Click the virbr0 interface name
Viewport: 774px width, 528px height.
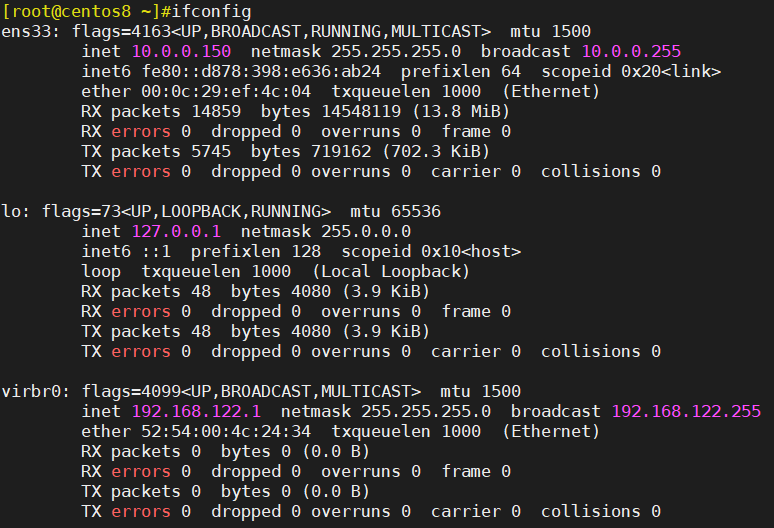pyautogui.click(x=32, y=391)
